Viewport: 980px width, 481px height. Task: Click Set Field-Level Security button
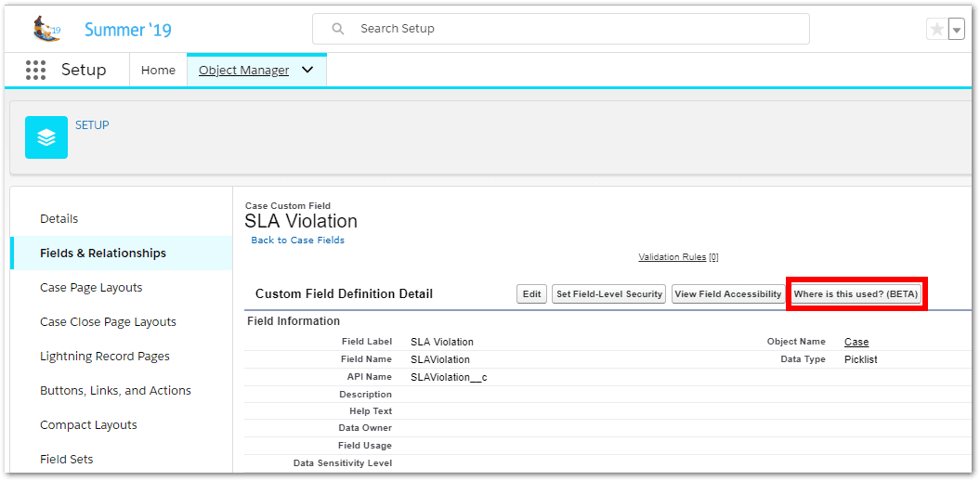point(608,294)
